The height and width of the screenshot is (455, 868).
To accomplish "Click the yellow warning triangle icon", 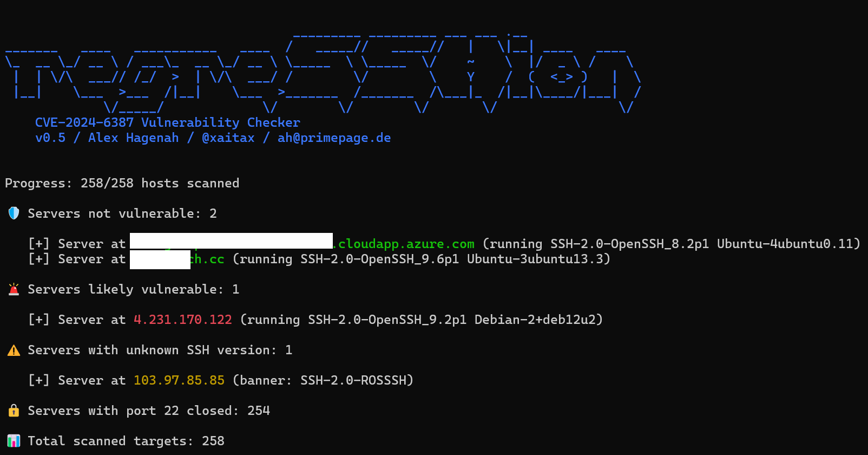I will [14, 350].
